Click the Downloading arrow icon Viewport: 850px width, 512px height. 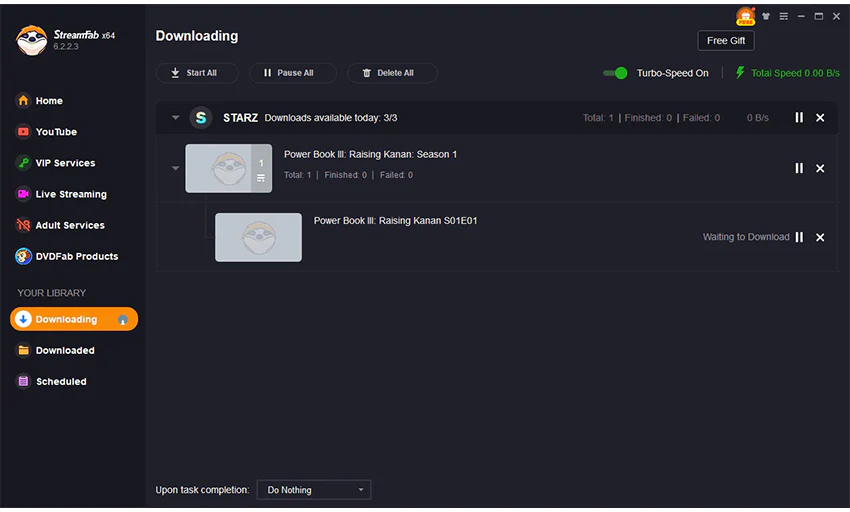[23, 319]
